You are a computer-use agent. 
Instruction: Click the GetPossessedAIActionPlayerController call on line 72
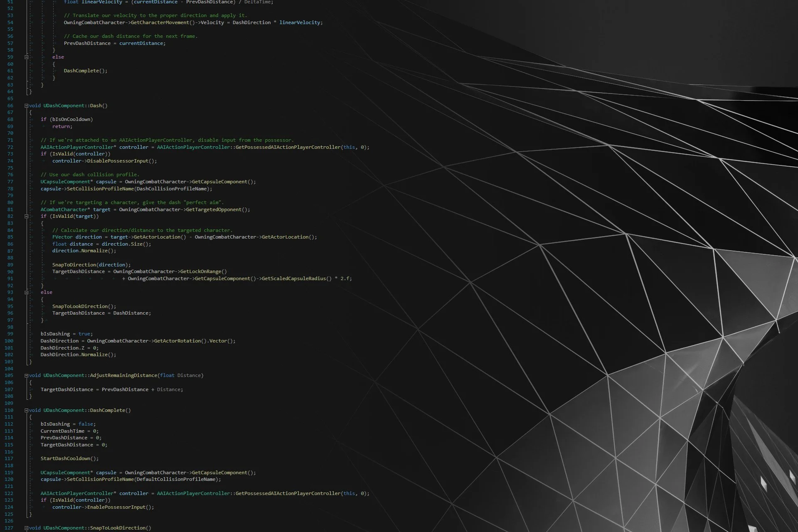(x=288, y=147)
